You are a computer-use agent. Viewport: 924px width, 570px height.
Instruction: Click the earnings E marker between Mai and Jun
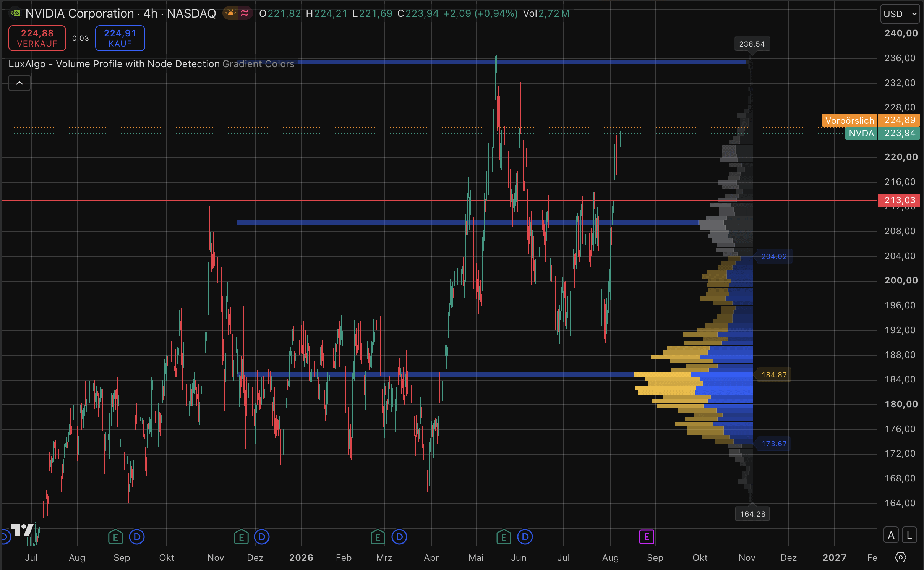[504, 537]
